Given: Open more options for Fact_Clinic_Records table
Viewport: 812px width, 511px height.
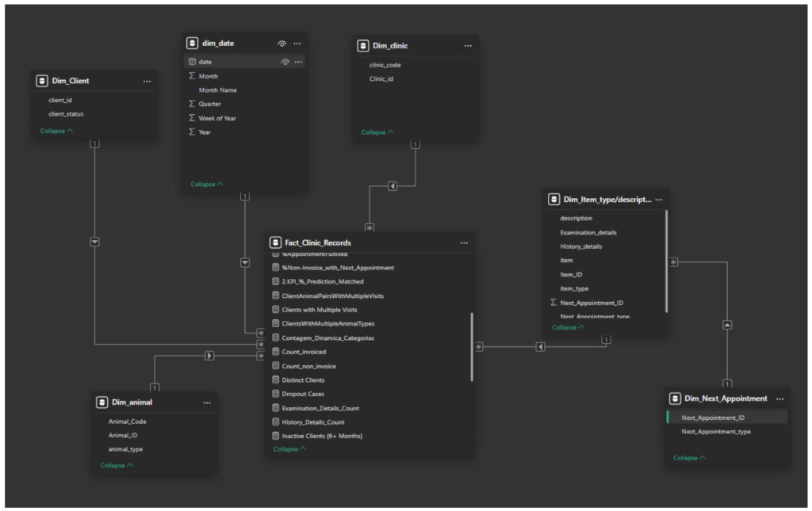Looking at the screenshot, I should click(464, 242).
